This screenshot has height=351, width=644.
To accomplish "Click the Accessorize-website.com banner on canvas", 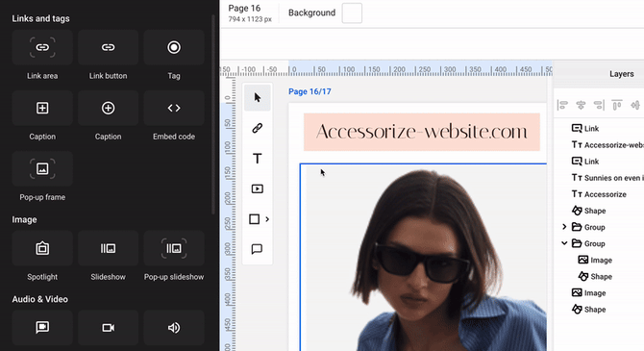I will coord(422,132).
